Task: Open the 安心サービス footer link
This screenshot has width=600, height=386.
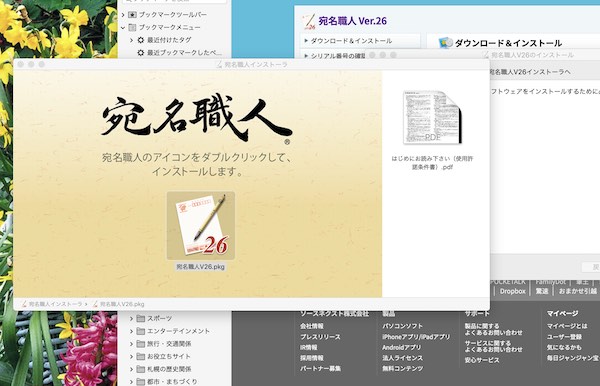Action: pos(482,360)
